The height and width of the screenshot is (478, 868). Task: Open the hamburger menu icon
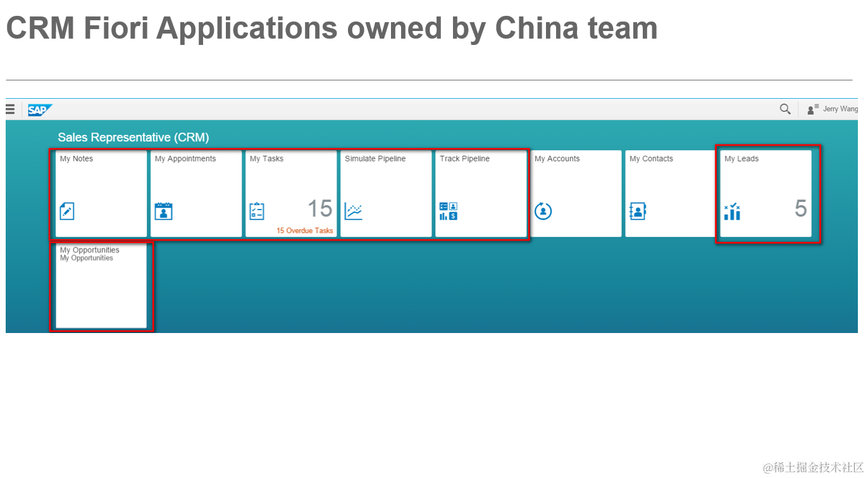coord(10,110)
